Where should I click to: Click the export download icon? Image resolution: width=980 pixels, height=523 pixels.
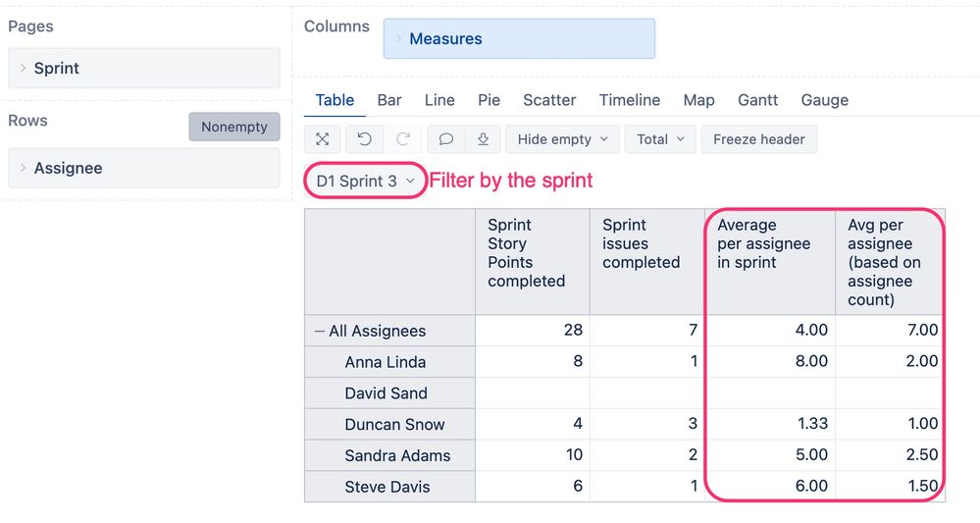coord(483,139)
